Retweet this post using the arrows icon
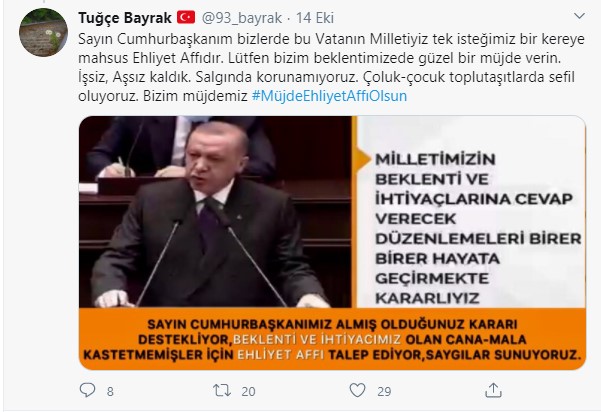This screenshot has width=601, height=412. pyautogui.click(x=222, y=391)
